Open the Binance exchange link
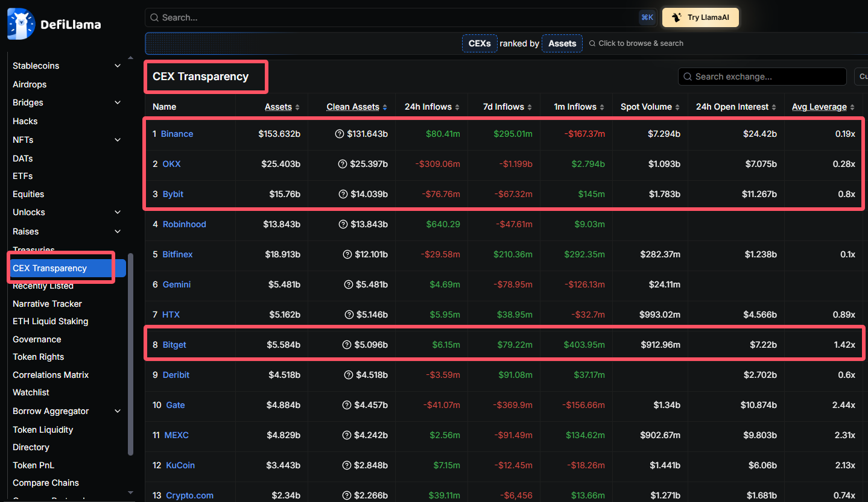868x502 pixels. click(177, 134)
